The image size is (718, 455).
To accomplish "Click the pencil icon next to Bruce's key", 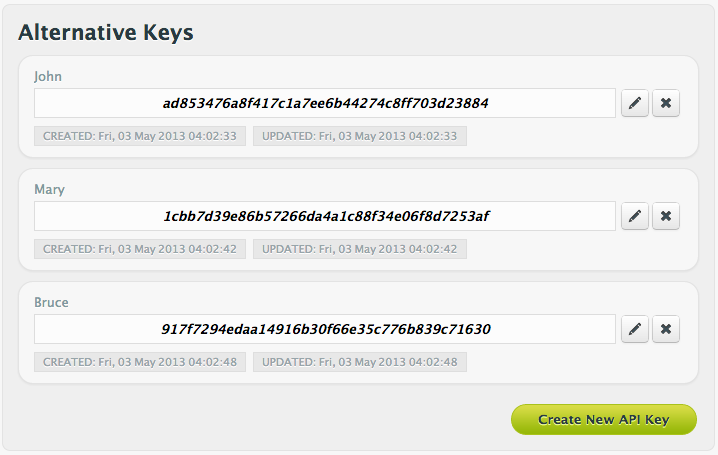I will click(635, 329).
